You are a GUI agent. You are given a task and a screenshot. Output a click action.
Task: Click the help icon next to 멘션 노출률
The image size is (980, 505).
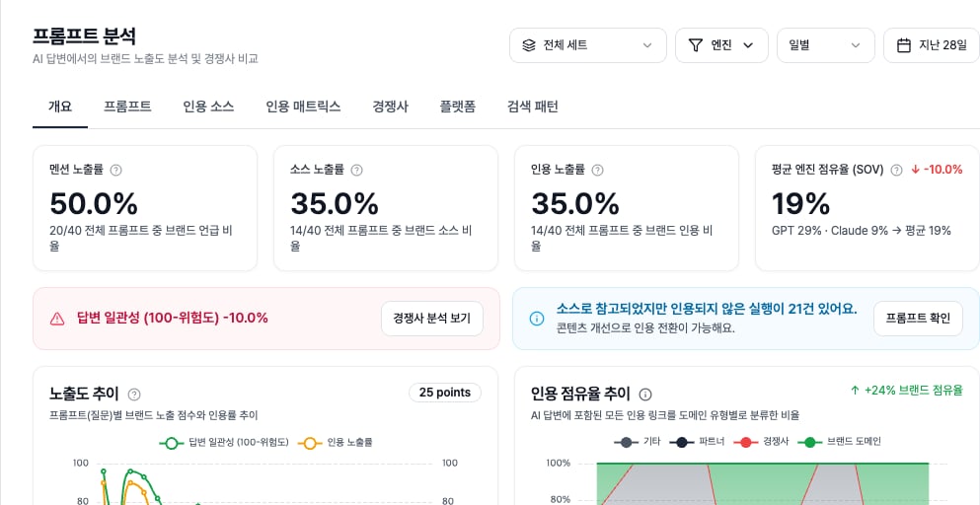click(x=115, y=170)
